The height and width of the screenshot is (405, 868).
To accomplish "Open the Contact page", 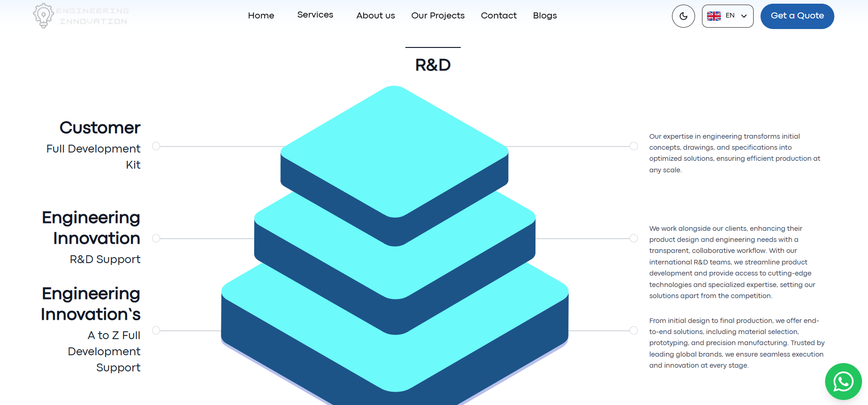I will click(499, 16).
